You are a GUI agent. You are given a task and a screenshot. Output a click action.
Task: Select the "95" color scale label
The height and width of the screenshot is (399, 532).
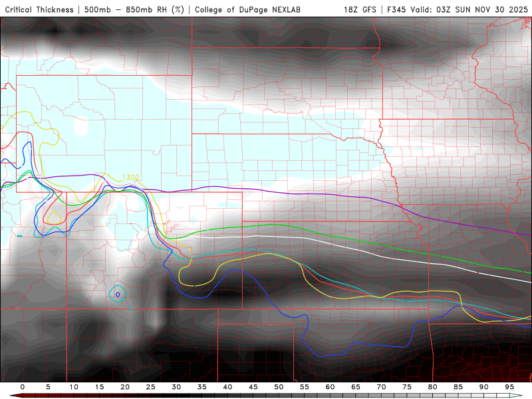509,387
